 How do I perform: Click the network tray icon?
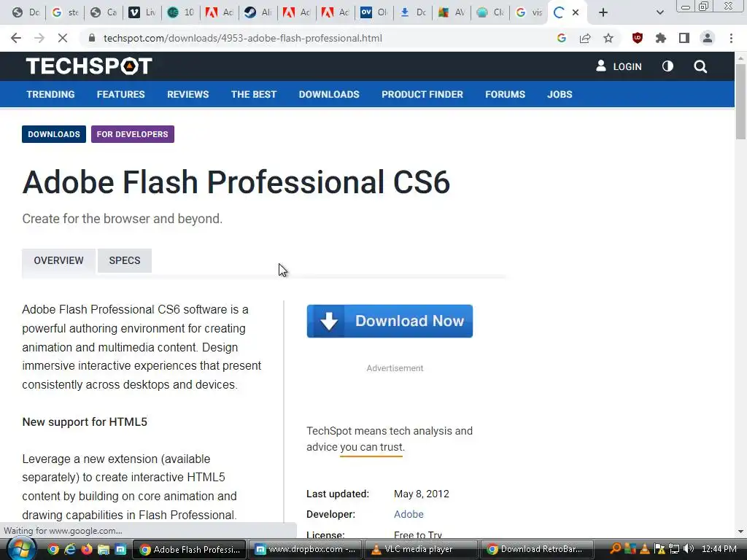click(x=674, y=549)
